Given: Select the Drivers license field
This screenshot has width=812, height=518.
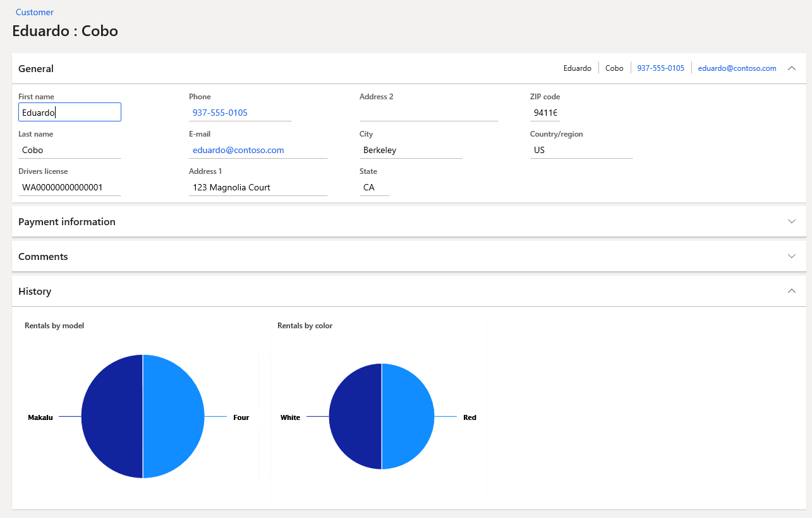Looking at the screenshot, I should coord(70,187).
